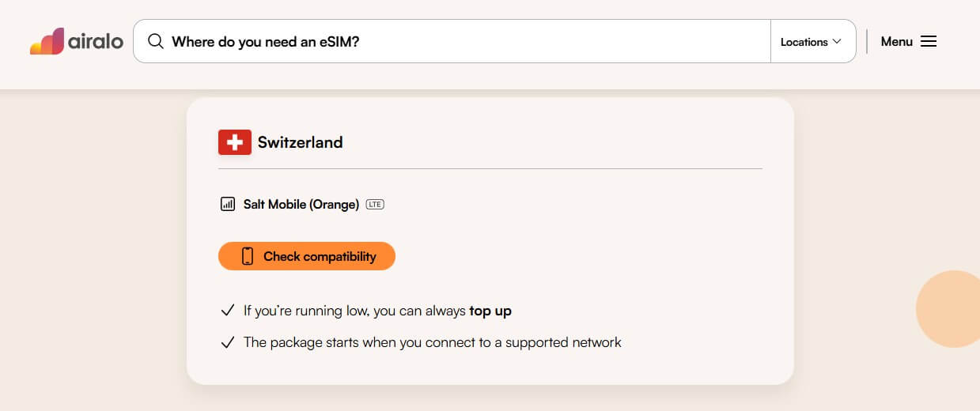Click the 'package starts when you connect' text
Screen dimensions: 980x411
pos(432,342)
